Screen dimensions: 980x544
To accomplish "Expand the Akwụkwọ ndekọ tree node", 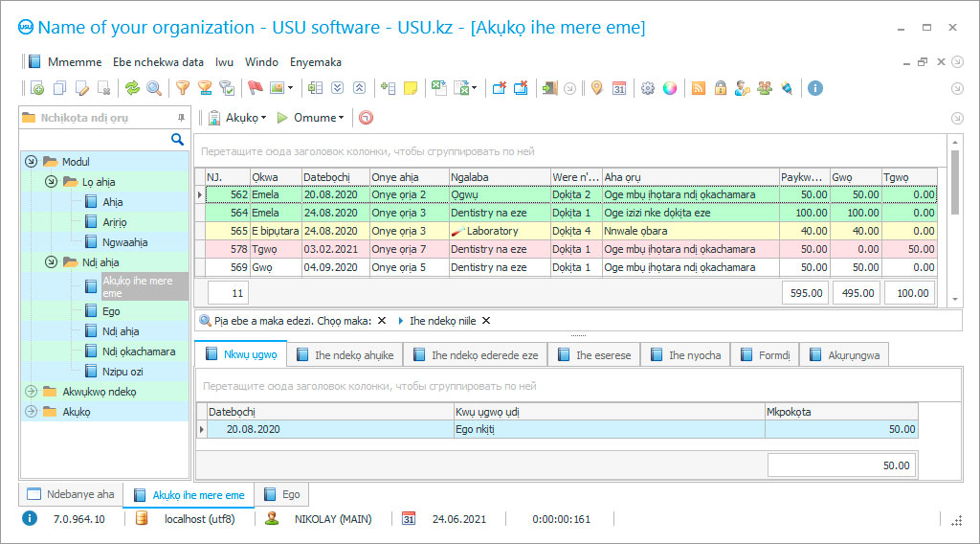I will click(x=32, y=392).
